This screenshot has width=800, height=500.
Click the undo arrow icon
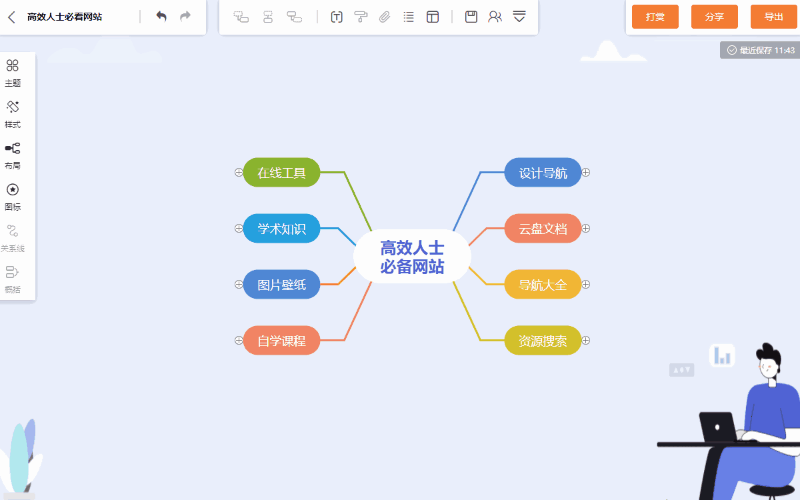(161, 16)
